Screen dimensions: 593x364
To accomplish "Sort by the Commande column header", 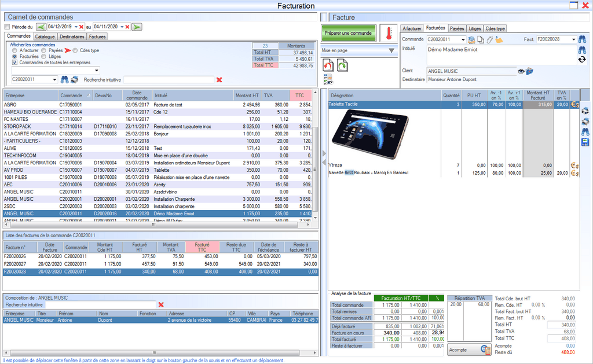I will point(76,95).
